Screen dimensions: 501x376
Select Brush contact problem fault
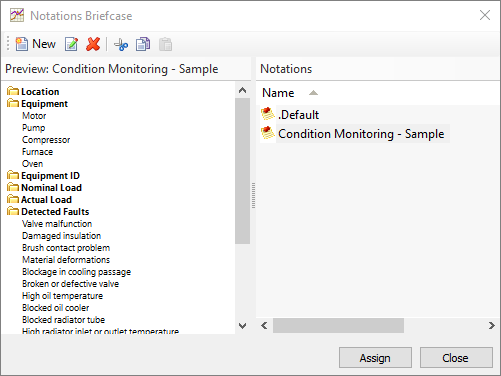[66, 248]
